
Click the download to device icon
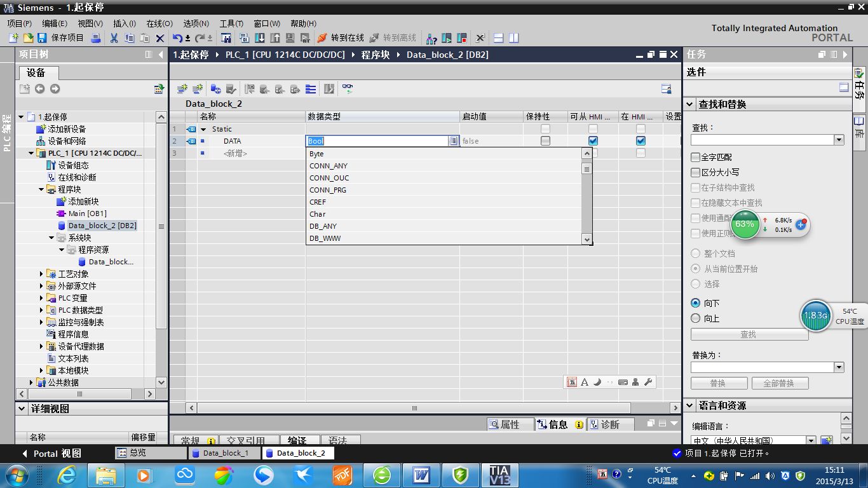260,38
